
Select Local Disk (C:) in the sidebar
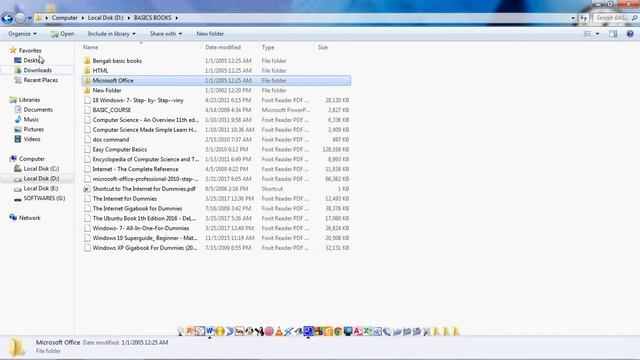tap(41, 169)
